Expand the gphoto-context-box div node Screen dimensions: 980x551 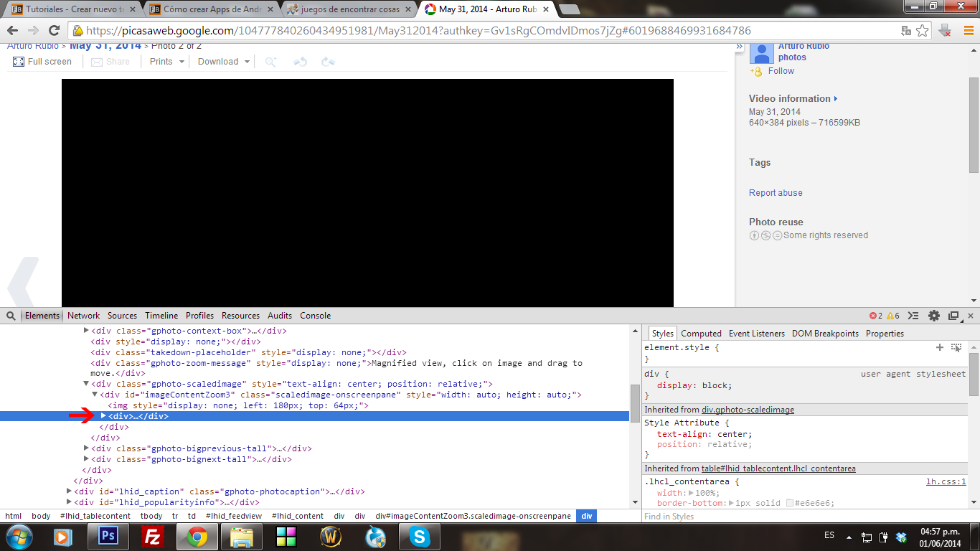(x=86, y=331)
